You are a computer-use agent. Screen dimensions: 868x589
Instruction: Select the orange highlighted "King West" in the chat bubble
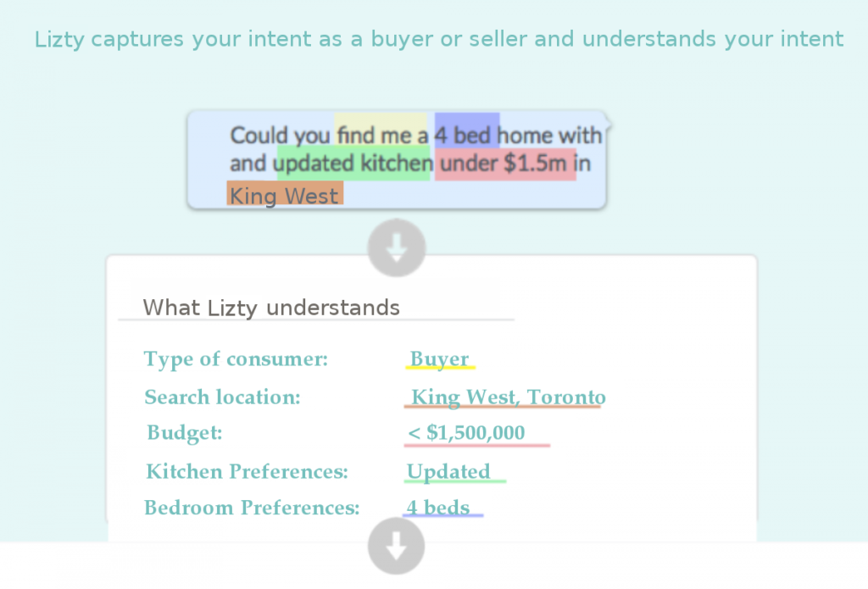click(x=284, y=196)
